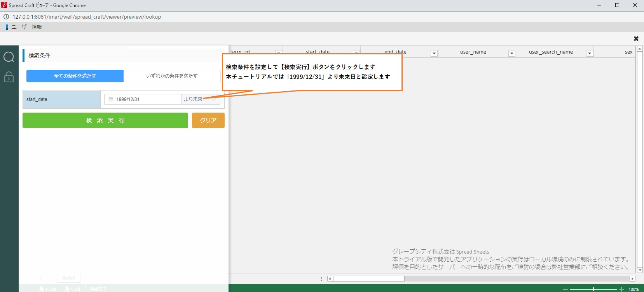Image resolution: width=644 pixels, height=292 pixels.
Task: Click the 検索実行 search button
Action: click(x=105, y=120)
